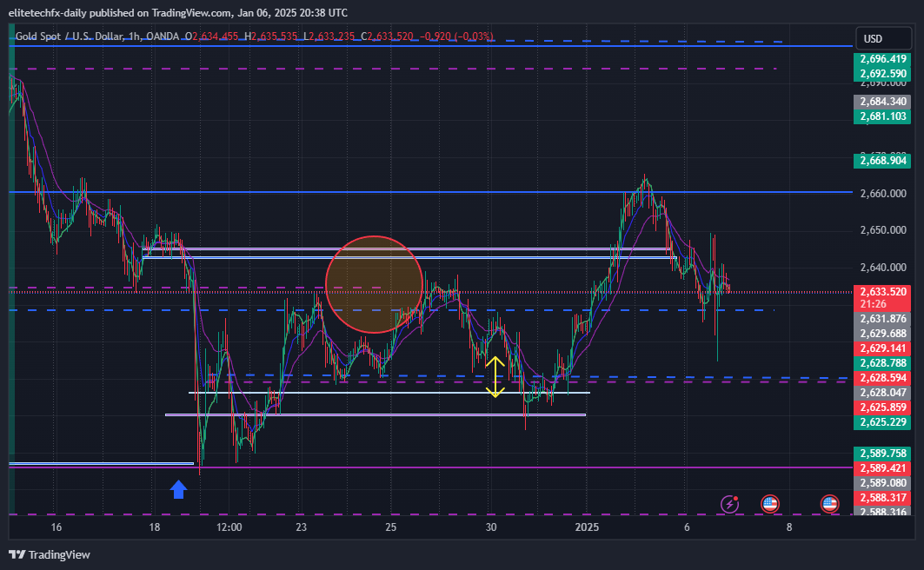This screenshot has width=924, height=570.
Task: Click the 2,681.103 price label
Action: click(x=883, y=116)
